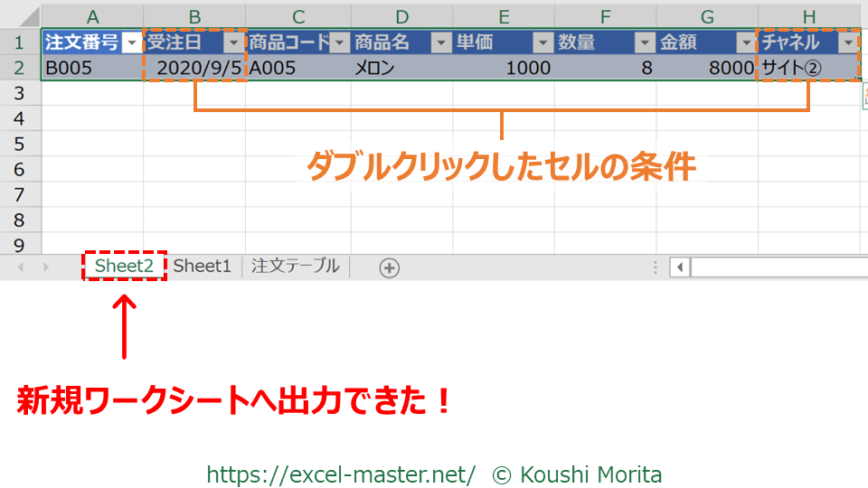Click the sheet tab scroll right arrow
Screen dimensions: 868x488
tap(46, 267)
